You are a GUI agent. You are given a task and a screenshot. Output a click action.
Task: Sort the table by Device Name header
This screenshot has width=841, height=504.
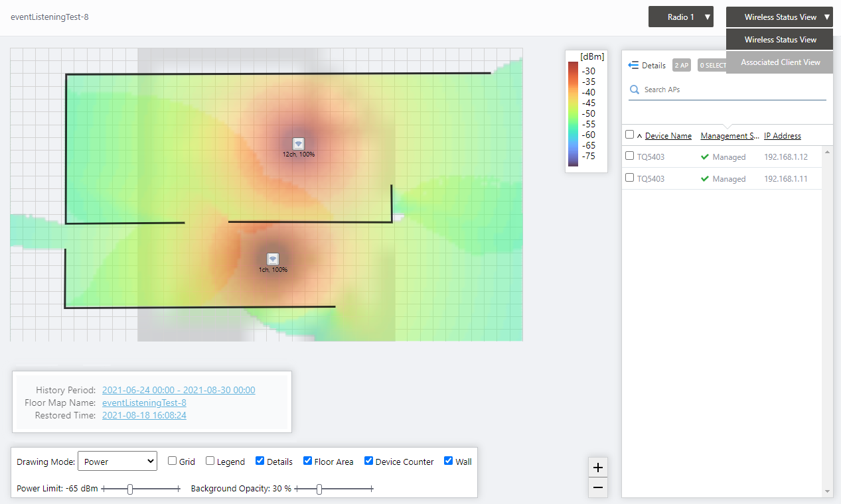[668, 136]
